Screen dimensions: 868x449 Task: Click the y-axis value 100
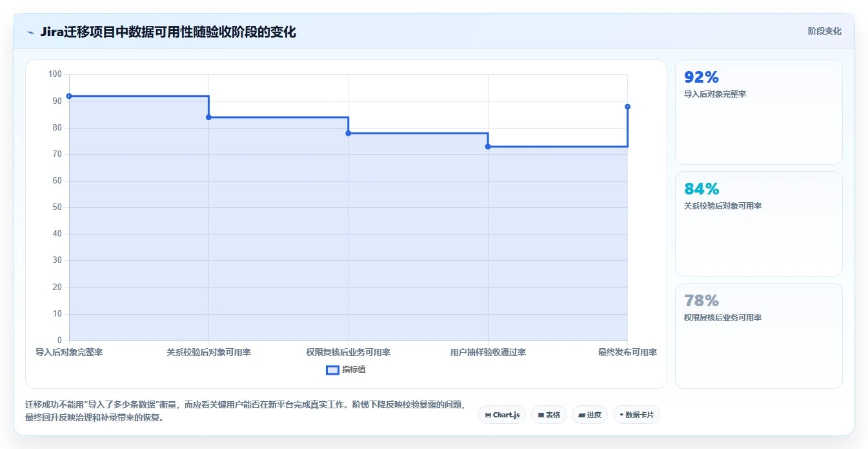pos(55,74)
